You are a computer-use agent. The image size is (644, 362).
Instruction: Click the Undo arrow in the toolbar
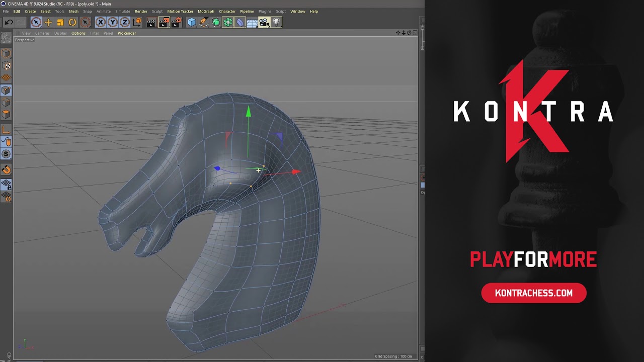click(9, 22)
